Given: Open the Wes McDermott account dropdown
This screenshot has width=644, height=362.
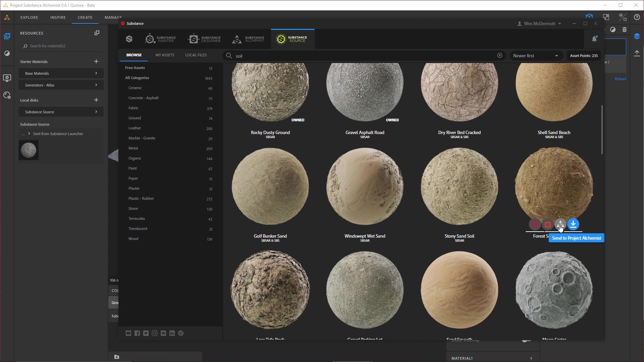Looking at the screenshot, I should click(x=539, y=23).
